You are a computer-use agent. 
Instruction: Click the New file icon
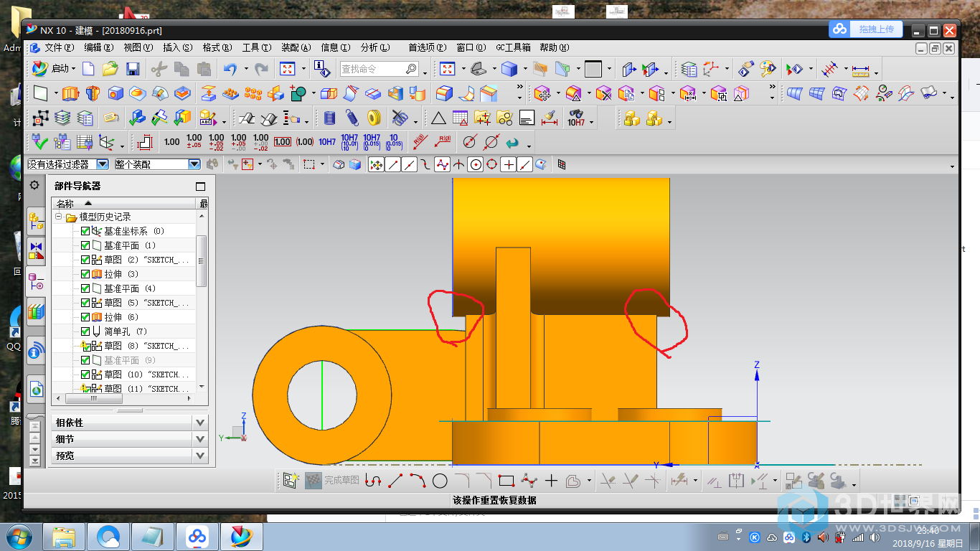88,69
